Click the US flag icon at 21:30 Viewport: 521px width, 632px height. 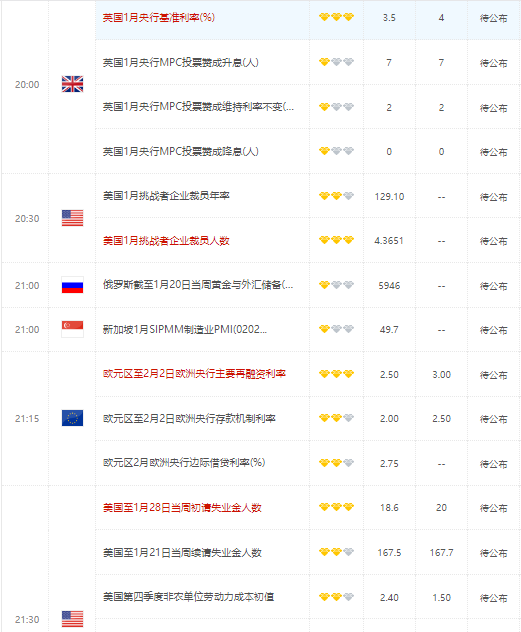[73, 619]
